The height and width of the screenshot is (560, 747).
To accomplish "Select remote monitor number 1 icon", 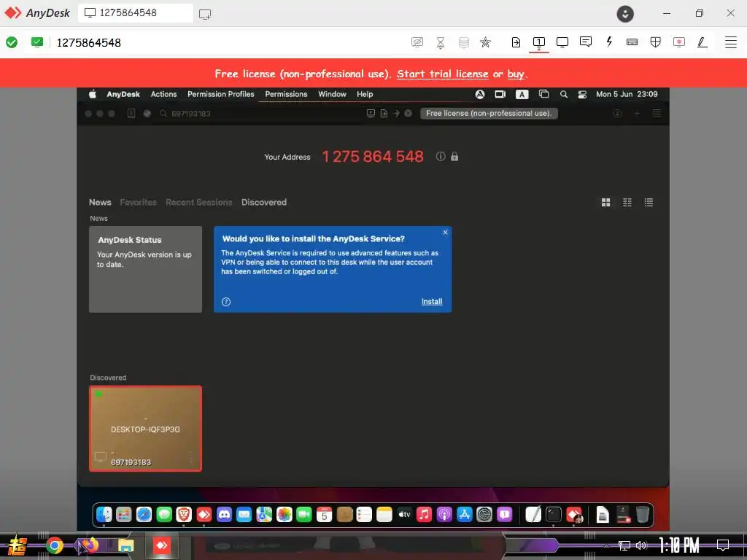I will click(x=539, y=42).
